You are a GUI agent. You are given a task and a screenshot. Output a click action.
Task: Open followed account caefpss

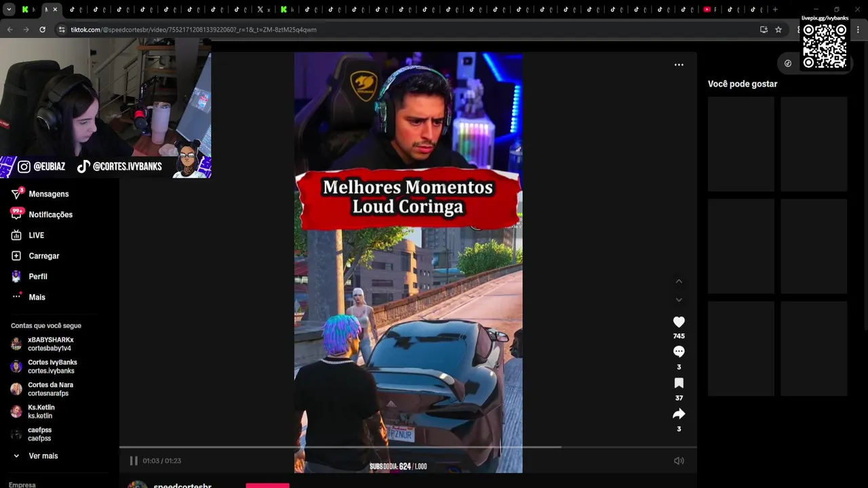point(32,434)
